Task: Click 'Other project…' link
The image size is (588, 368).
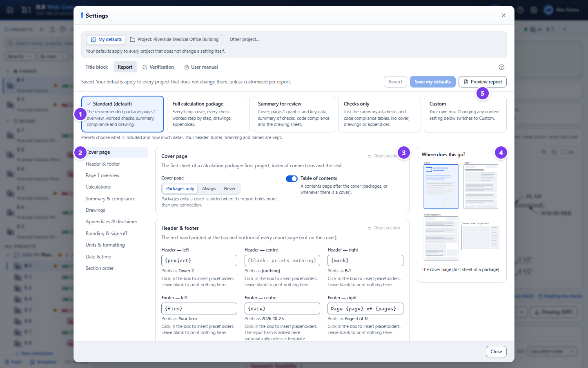Action: (x=245, y=39)
